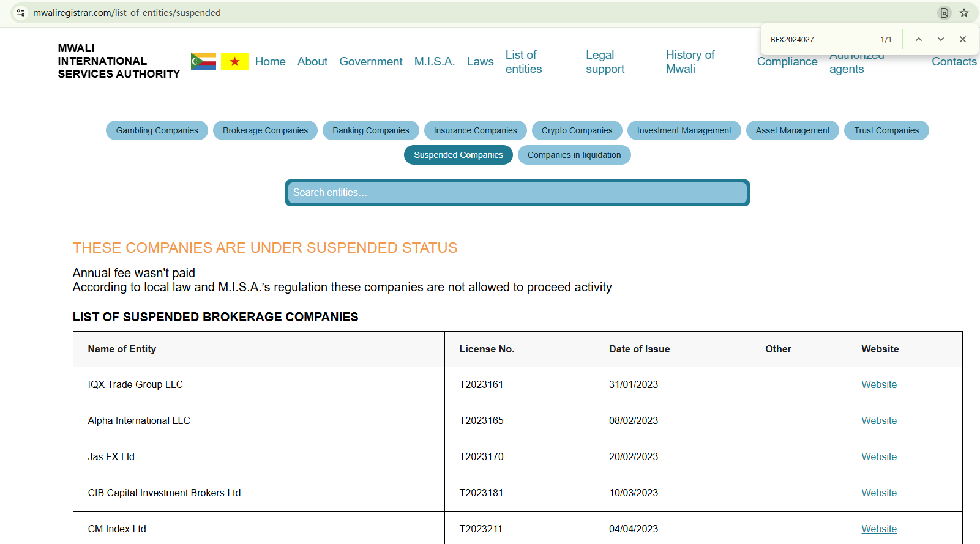Viewport: 980px width, 544px height.
Task: Click the site information icon in address bar
Action: tap(21, 13)
